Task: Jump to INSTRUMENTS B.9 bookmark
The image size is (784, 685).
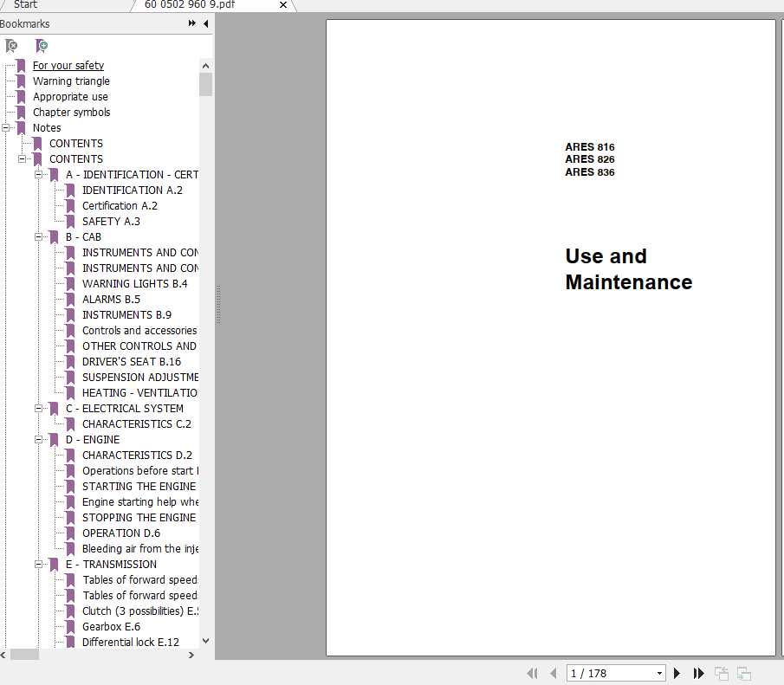Action: coord(127,314)
